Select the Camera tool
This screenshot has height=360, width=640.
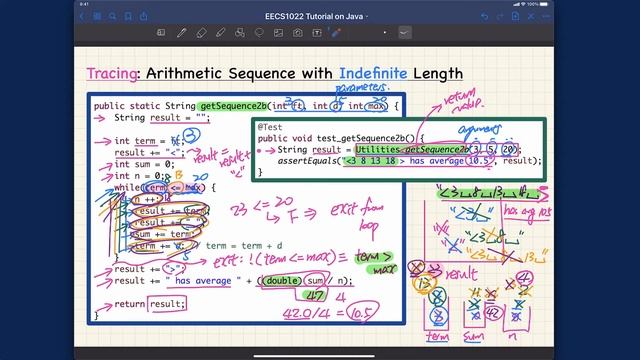click(298, 33)
